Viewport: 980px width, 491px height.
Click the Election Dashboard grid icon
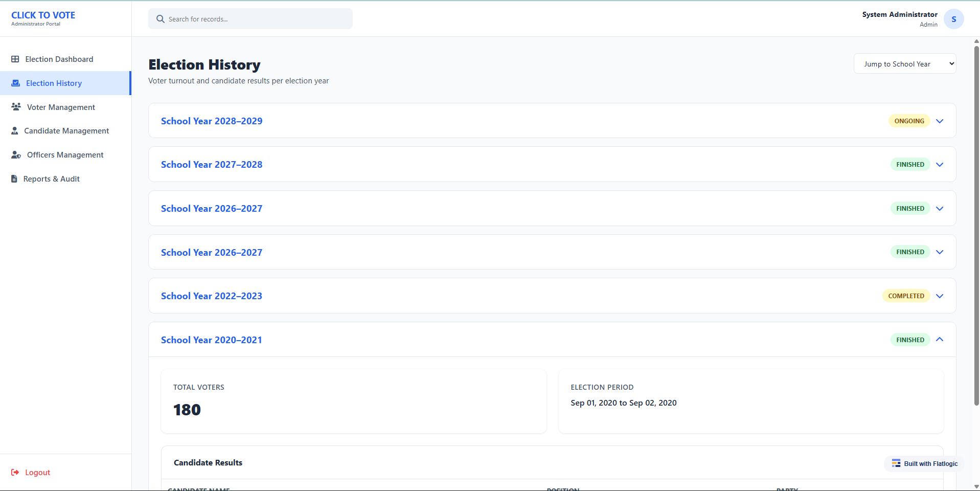(x=15, y=59)
